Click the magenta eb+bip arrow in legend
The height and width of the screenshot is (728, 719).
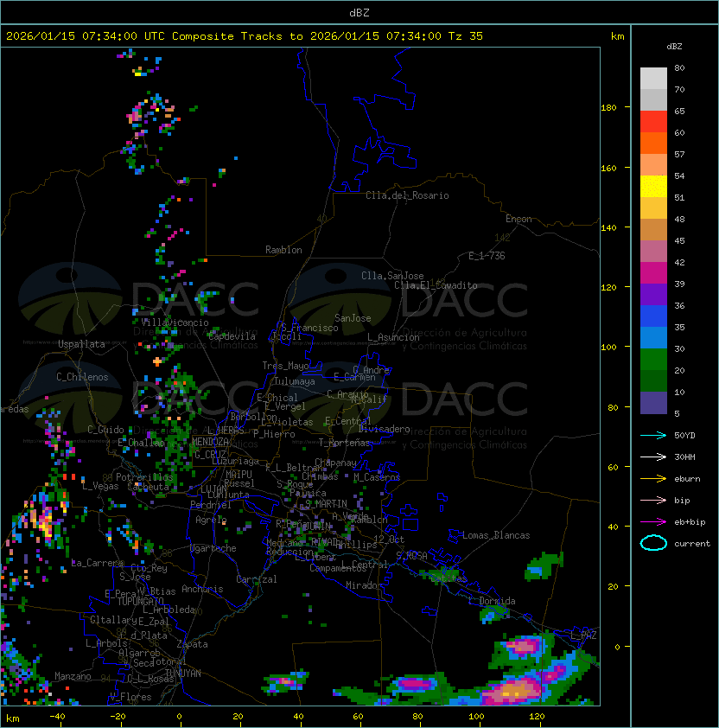pos(653,522)
